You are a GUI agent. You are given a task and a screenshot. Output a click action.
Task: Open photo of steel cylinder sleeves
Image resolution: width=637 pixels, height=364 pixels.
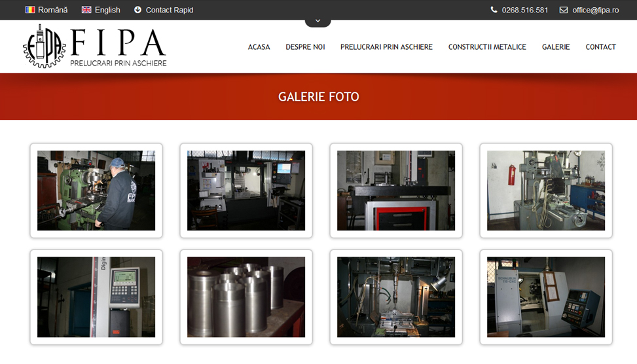click(x=246, y=297)
